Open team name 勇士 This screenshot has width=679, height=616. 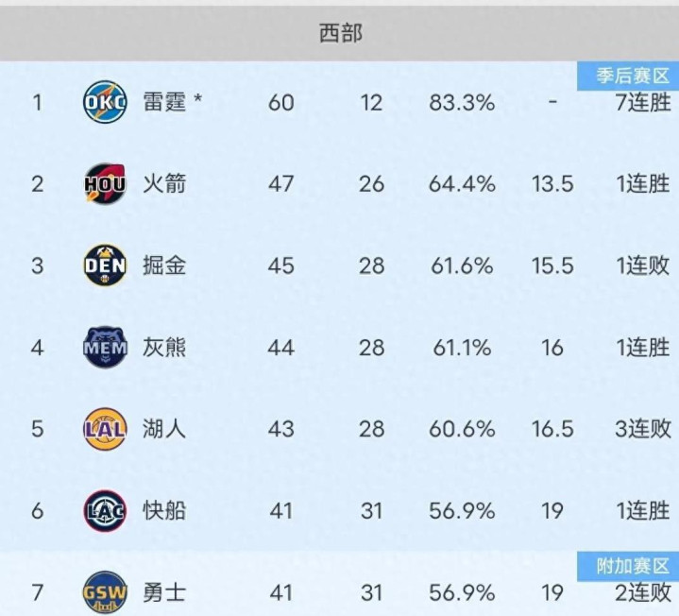click(164, 592)
